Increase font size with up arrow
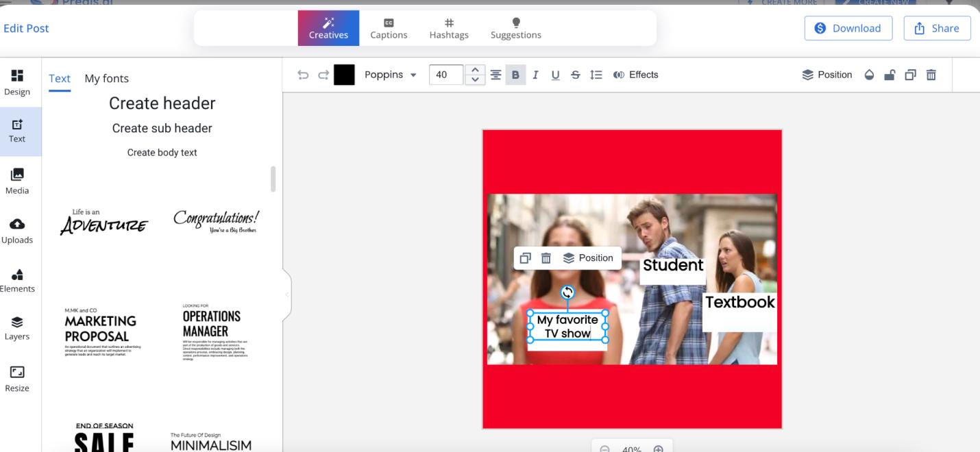Image resolution: width=980 pixels, height=452 pixels. click(475, 70)
